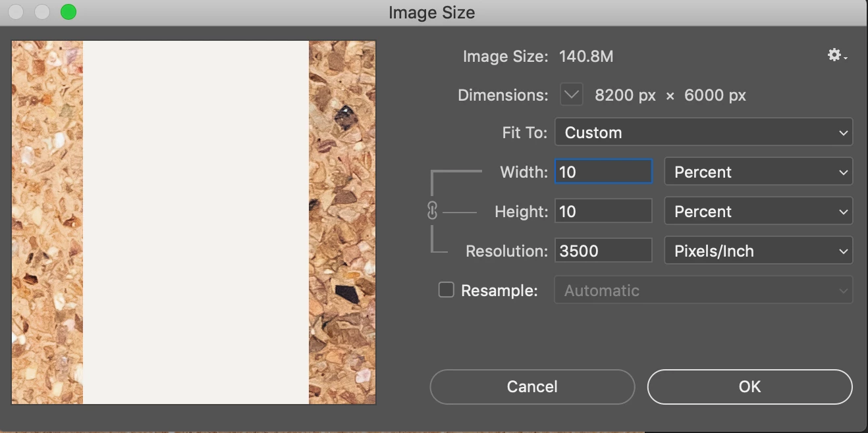Click the disabled Automatic resample dropdown
The image size is (868, 433).
[x=703, y=290]
